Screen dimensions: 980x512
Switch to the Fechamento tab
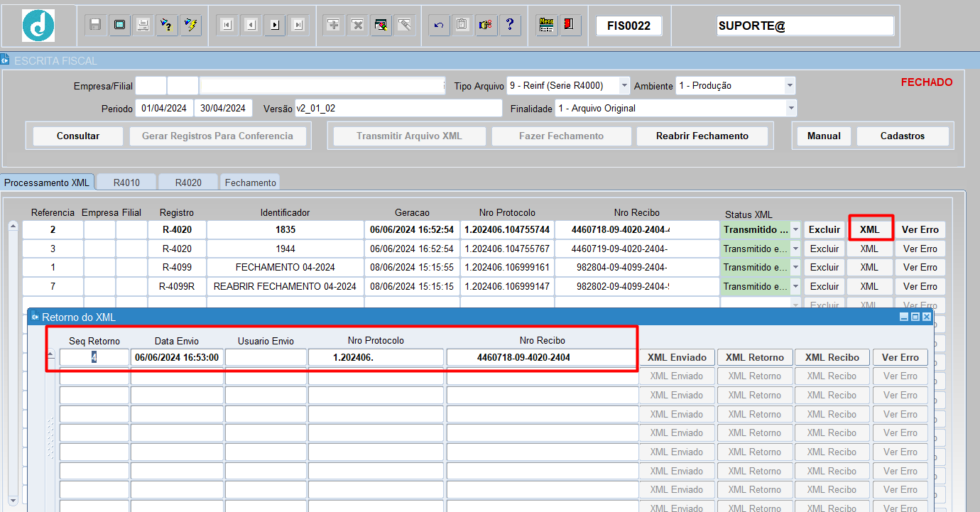click(250, 183)
